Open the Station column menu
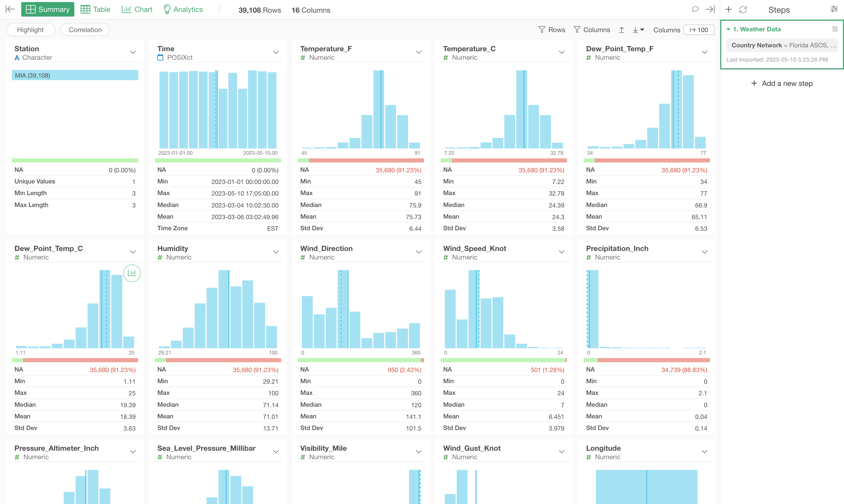844x504 pixels. coord(133,52)
